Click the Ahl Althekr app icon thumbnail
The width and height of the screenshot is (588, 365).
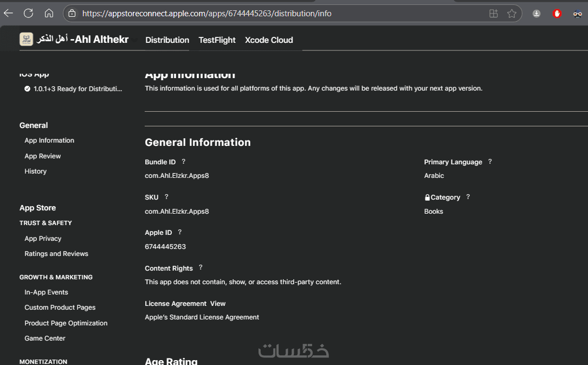26,39
